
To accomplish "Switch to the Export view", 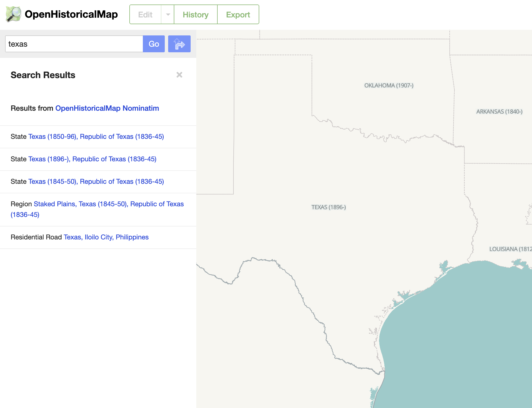I will (238, 14).
